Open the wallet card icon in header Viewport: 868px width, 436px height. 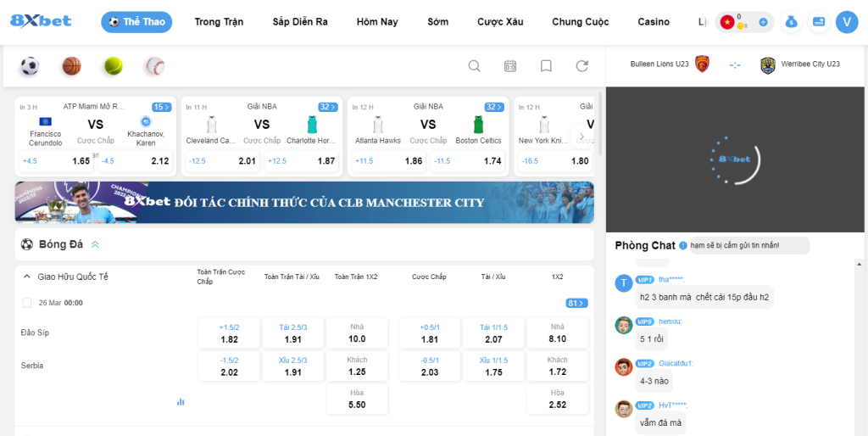[818, 22]
